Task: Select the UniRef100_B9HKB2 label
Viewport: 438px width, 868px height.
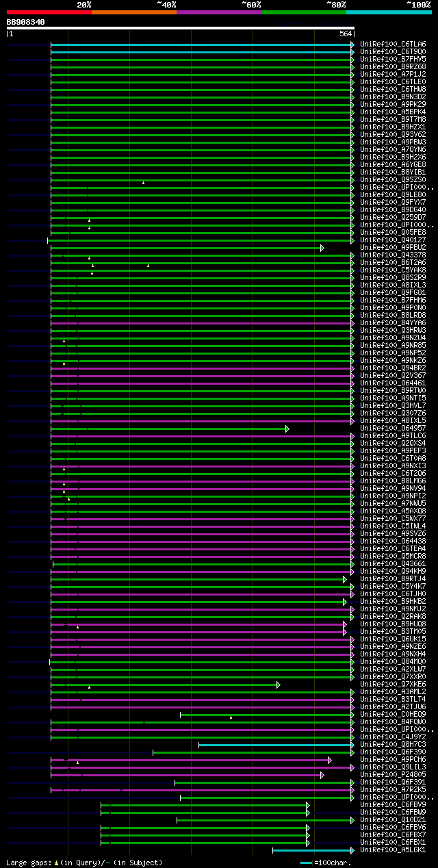Action: click(393, 601)
